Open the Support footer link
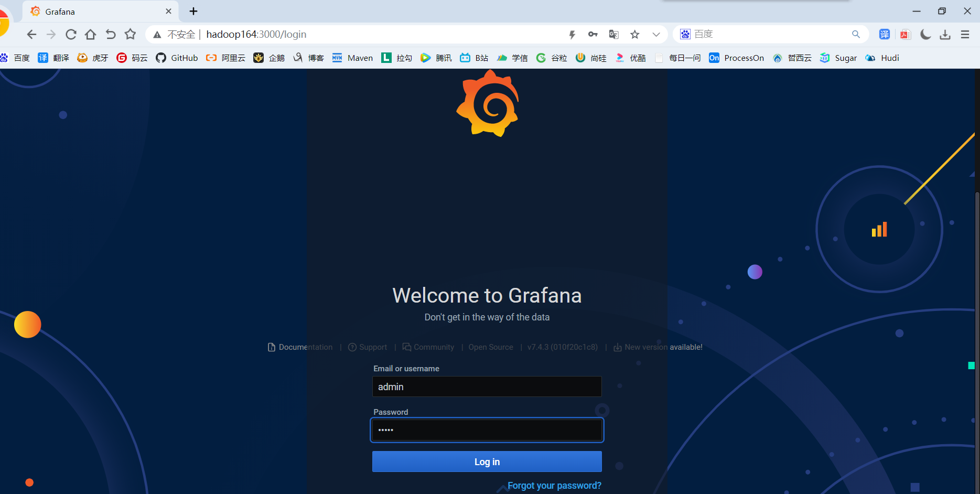The width and height of the screenshot is (980, 494). (x=368, y=347)
